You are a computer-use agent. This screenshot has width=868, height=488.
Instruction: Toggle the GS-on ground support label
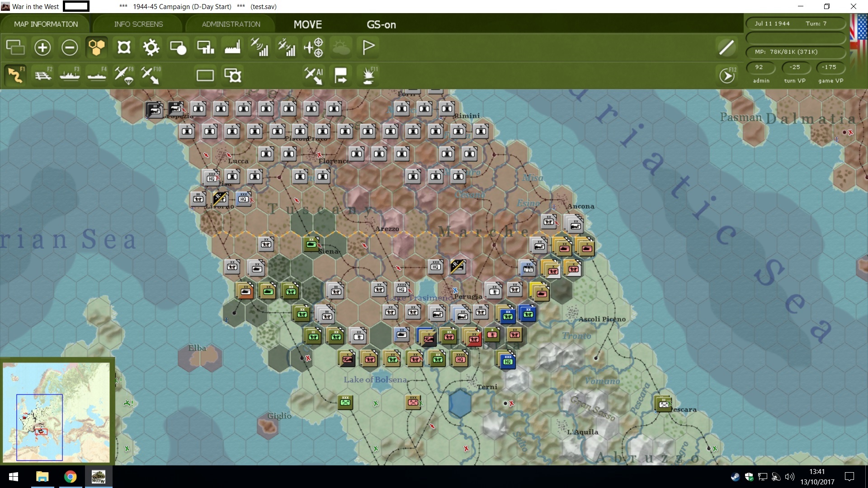coord(381,24)
